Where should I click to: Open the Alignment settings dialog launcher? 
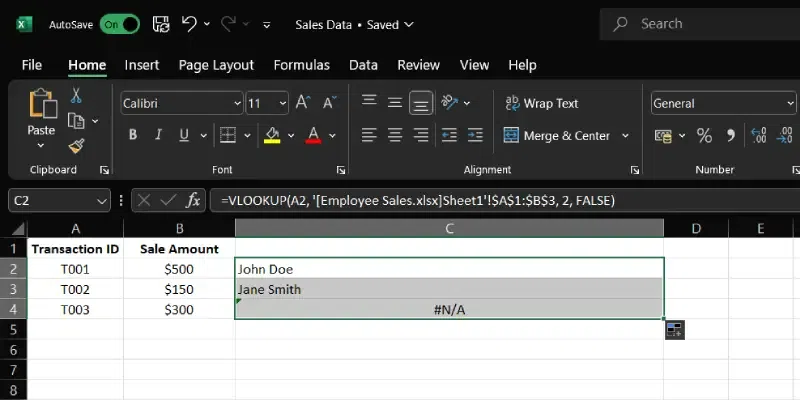[635, 170]
